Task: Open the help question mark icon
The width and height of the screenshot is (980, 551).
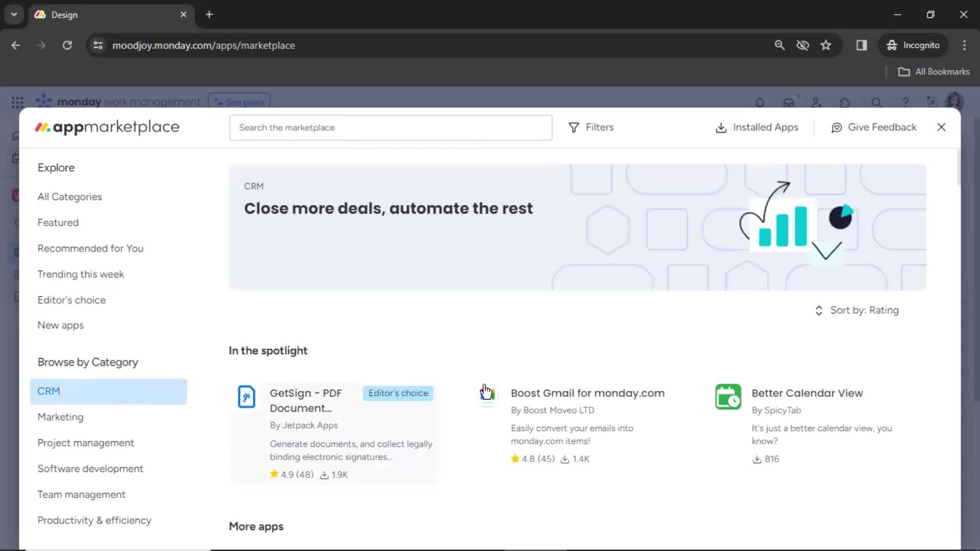Action: (x=905, y=103)
